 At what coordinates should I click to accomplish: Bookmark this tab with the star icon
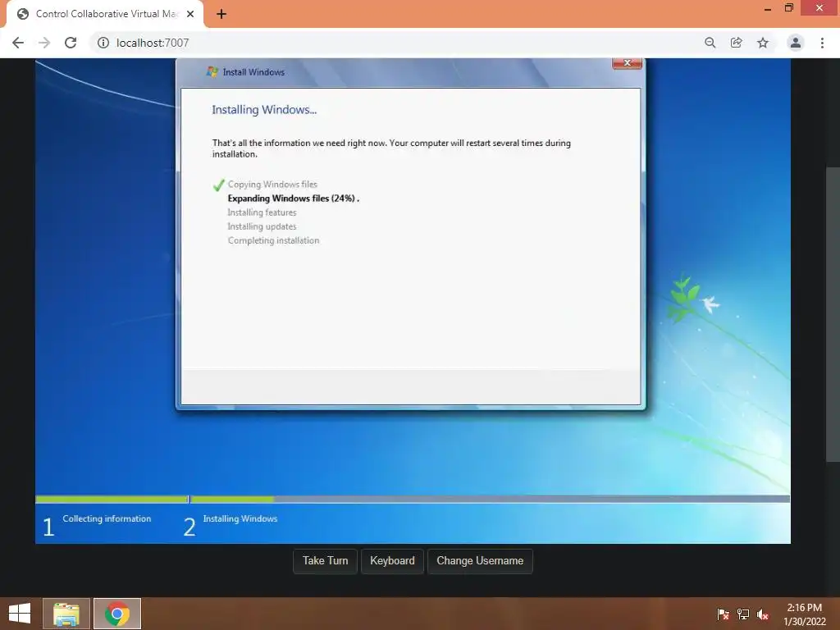click(x=763, y=43)
